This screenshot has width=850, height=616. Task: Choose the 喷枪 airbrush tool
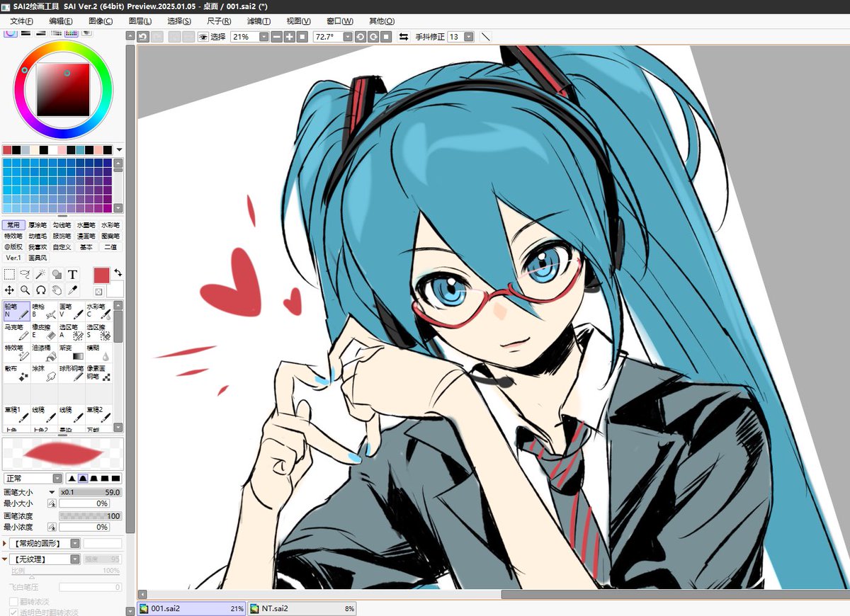click(x=44, y=311)
